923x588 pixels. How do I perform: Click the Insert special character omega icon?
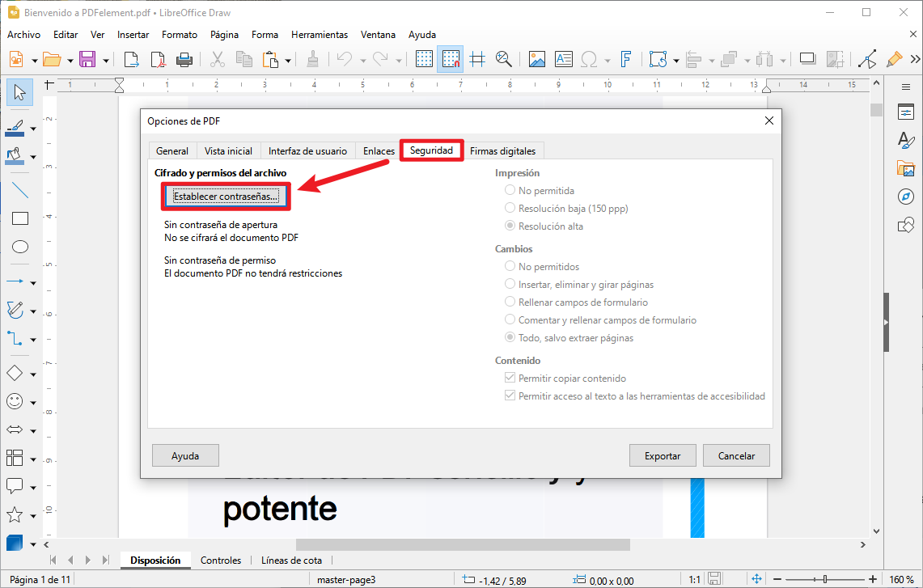pyautogui.click(x=589, y=59)
